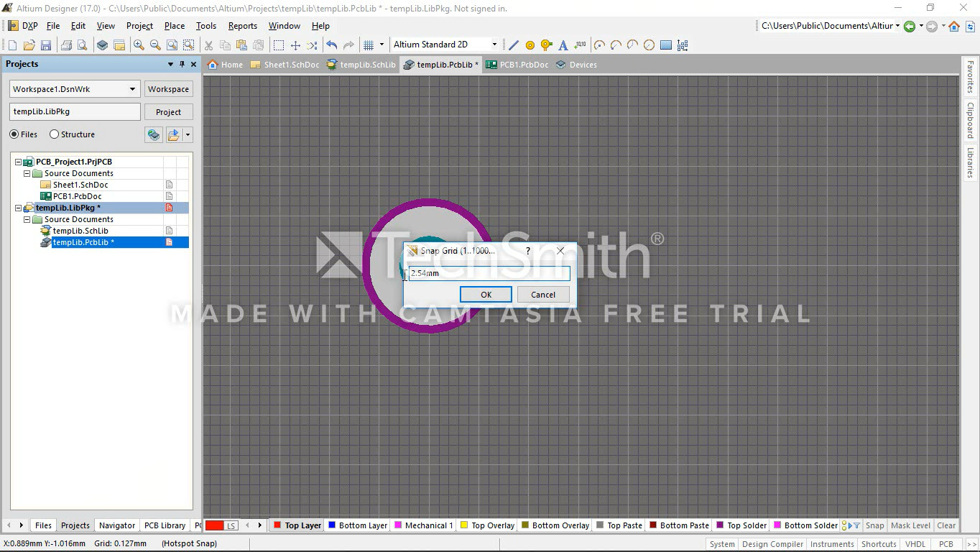Open the Tools menu
980x552 pixels.
205,26
